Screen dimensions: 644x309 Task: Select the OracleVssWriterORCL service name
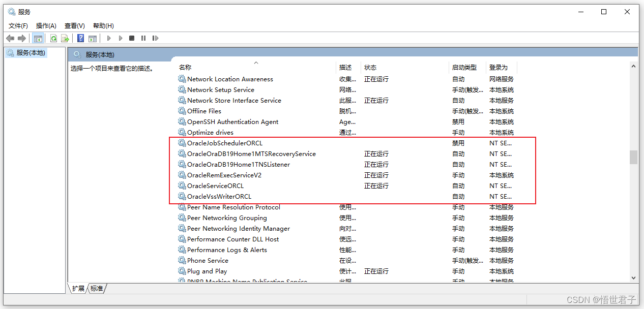coord(219,196)
